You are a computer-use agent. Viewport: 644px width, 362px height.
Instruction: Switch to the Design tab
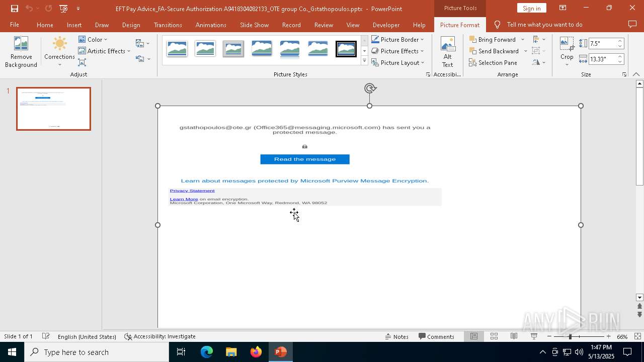pyautogui.click(x=131, y=25)
